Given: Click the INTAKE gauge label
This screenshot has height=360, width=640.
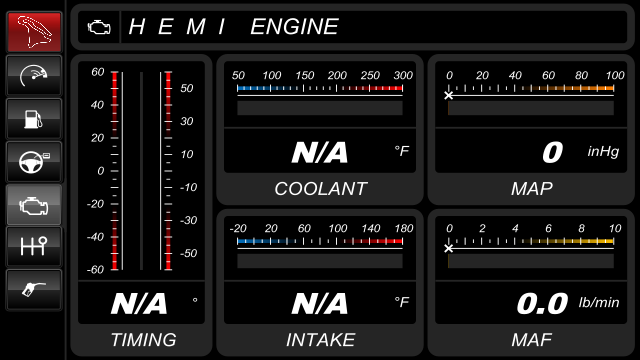Looking at the screenshot, I should 320,340.
